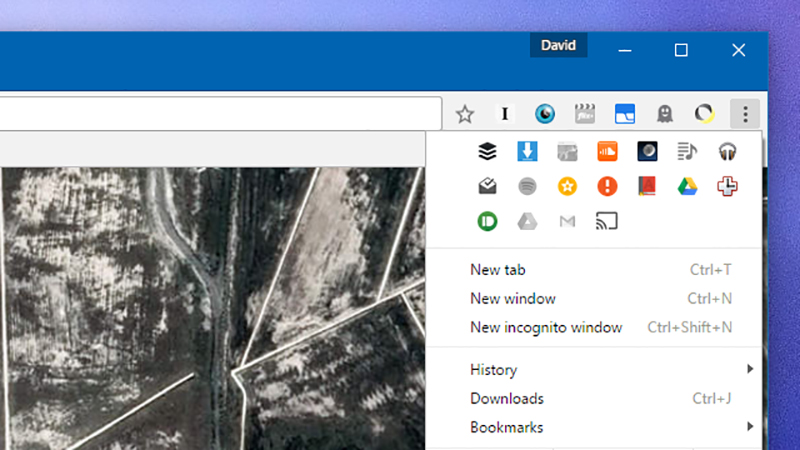
Task: Expand the Bookmarks submenu
Action: [594, 427]
